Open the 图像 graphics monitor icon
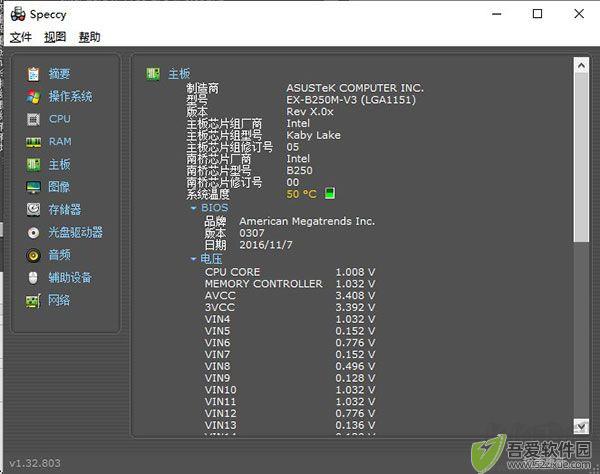600x474 pixels. pos(33,187)
